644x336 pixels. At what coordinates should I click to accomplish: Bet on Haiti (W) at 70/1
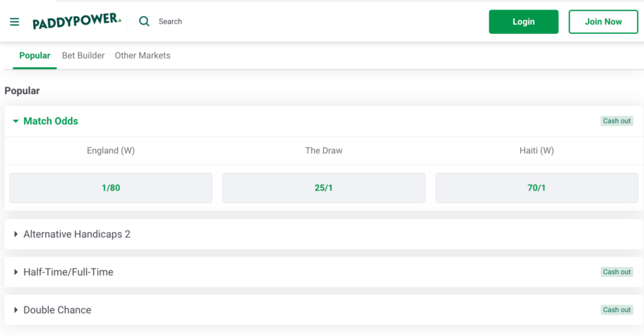(536, 188)
